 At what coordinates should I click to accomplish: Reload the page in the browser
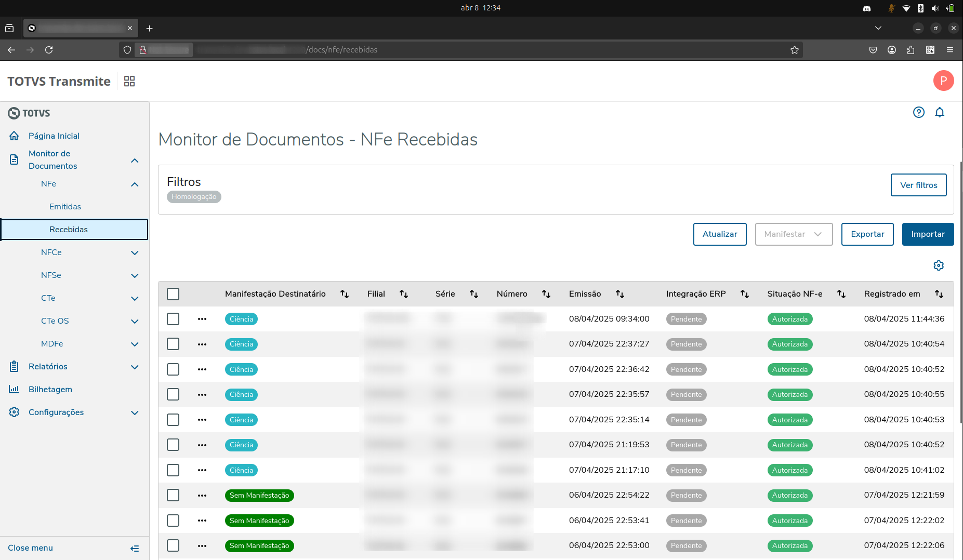(x=49, y=50)
